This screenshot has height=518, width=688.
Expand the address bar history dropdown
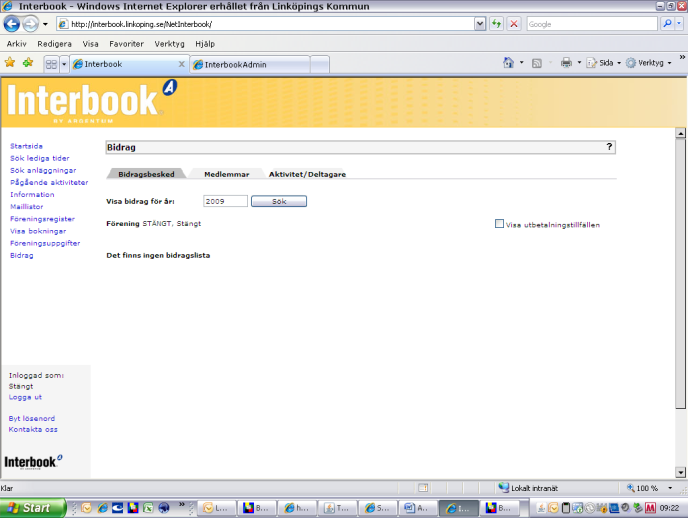480,24
